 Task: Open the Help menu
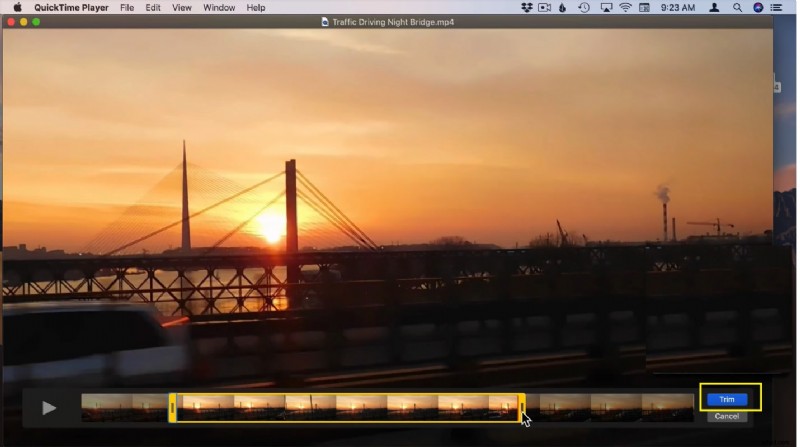(256, 7)
